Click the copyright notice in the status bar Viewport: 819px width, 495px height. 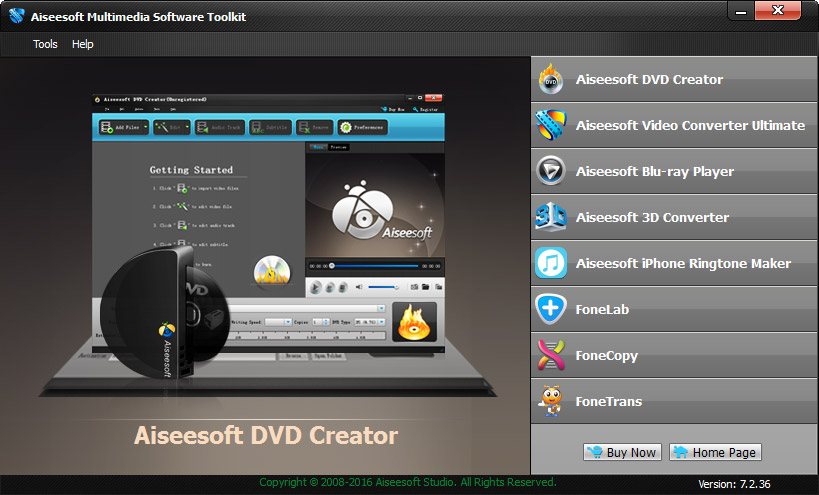click(408, 482)
